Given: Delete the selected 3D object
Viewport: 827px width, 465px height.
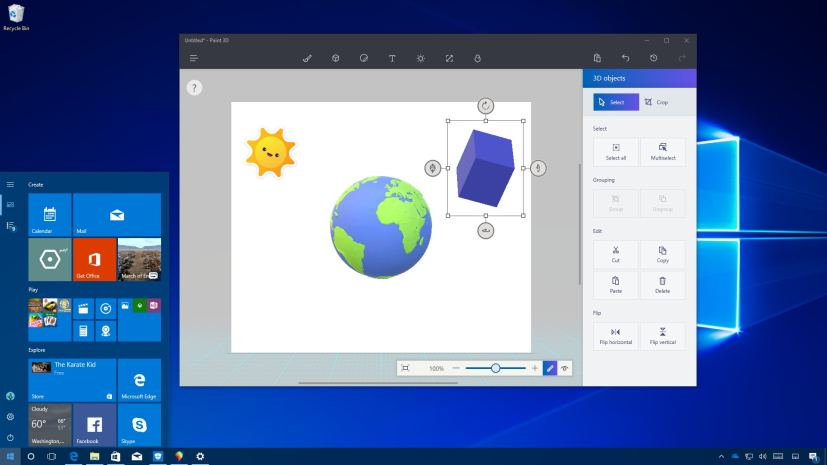Looking at the screenshot, I should [663, 285].
